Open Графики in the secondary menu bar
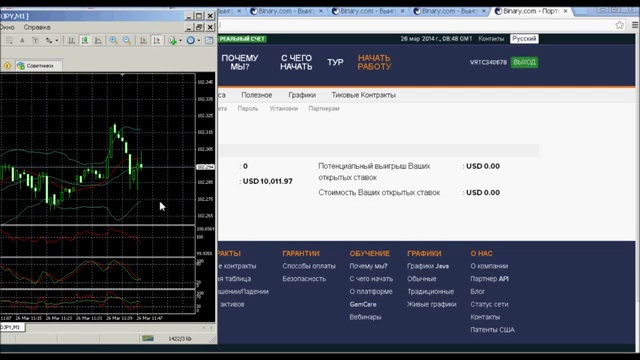Image resolution: width=640 pixels, height=360 pixels. 302,95
